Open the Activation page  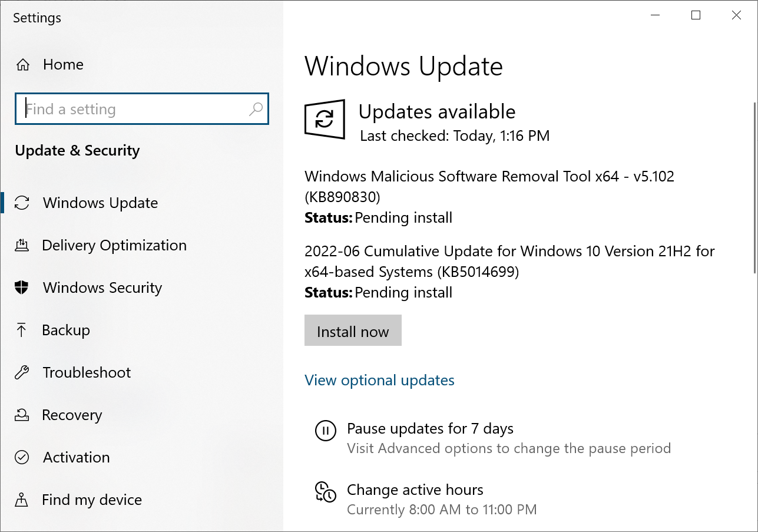tap(77, 458)
